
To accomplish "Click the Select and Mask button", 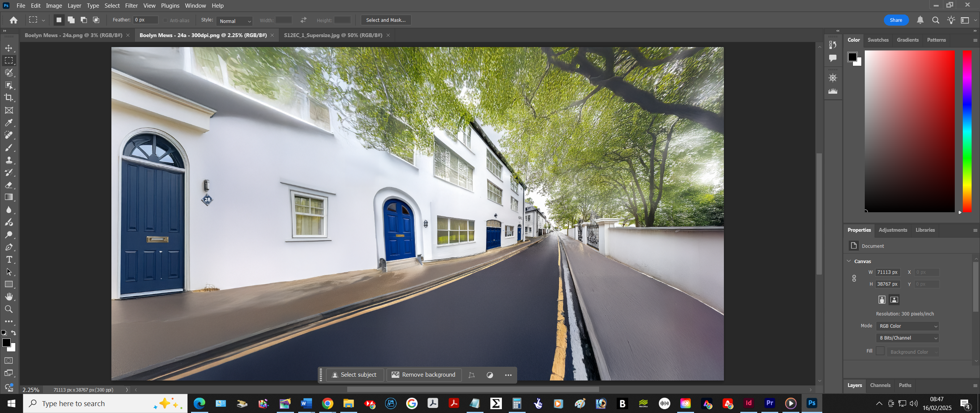I will coord(385,20).
